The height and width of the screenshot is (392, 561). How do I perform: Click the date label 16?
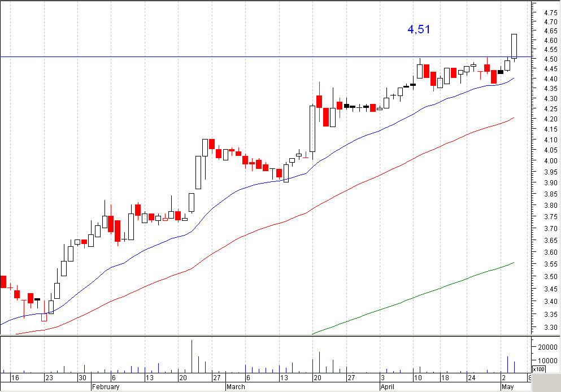coord(15,378)
